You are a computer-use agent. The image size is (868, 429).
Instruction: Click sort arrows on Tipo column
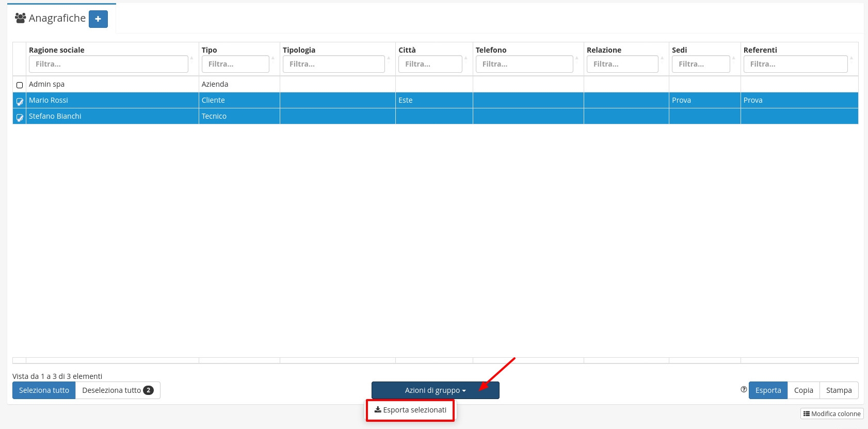pos(273,58)
